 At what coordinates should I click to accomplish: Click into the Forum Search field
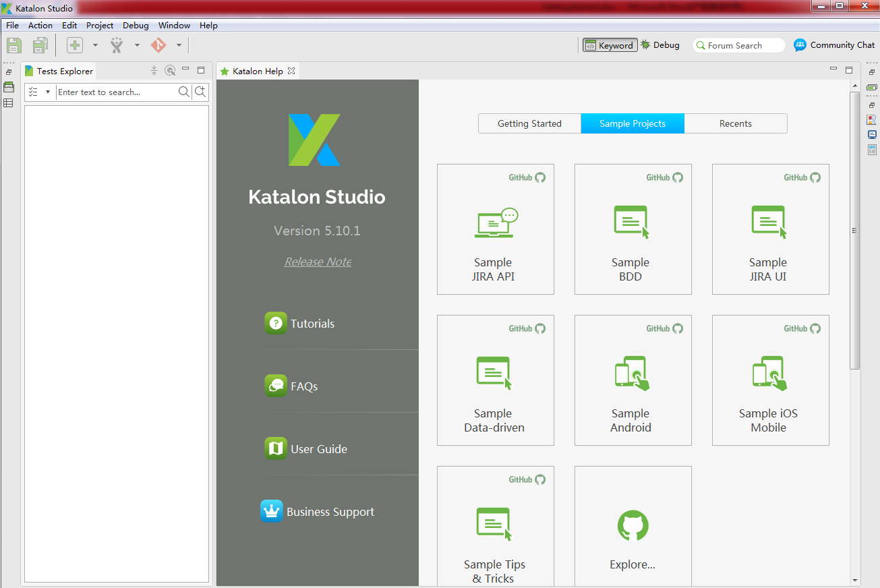(x=739, y=45)
